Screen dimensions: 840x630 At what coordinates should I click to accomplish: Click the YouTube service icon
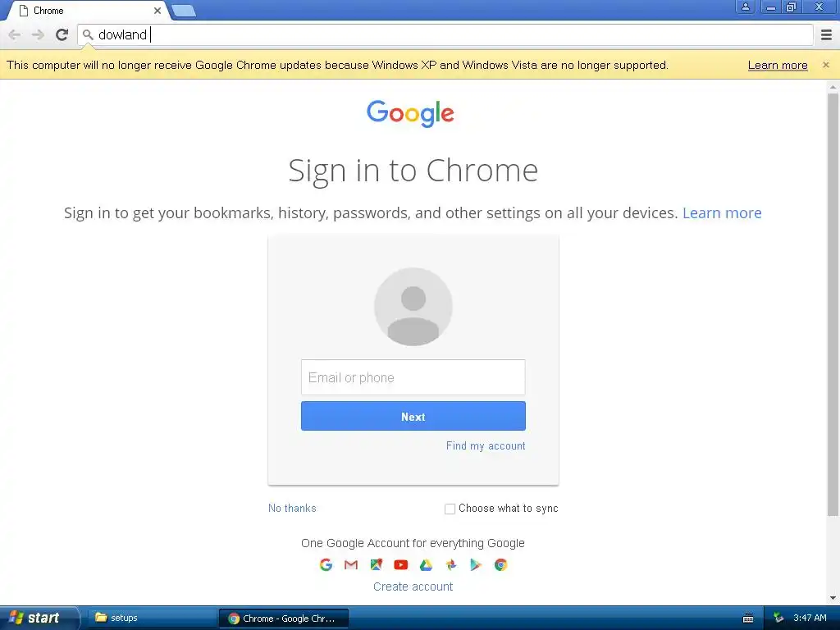coord(400,564)
